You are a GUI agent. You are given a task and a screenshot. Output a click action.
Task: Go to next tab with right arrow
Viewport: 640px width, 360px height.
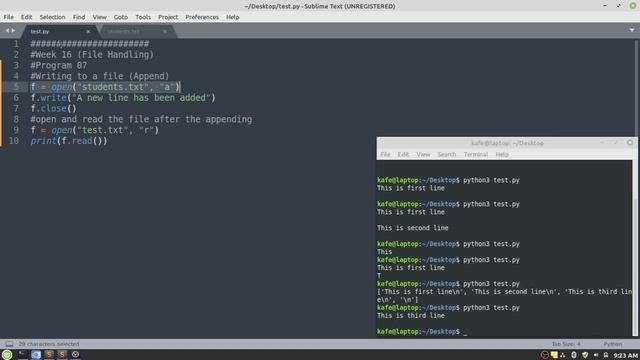13,31
